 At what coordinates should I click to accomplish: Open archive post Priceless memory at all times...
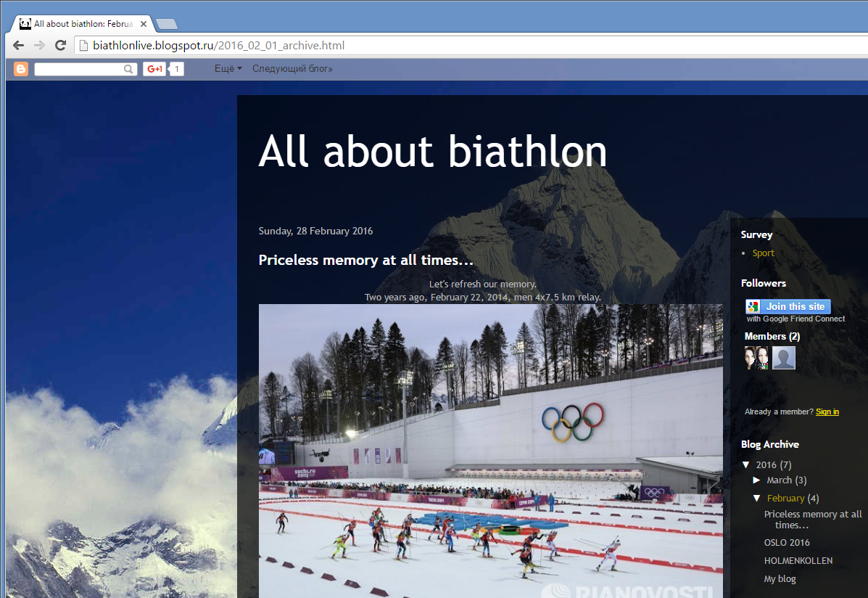[x=813, y=520]
